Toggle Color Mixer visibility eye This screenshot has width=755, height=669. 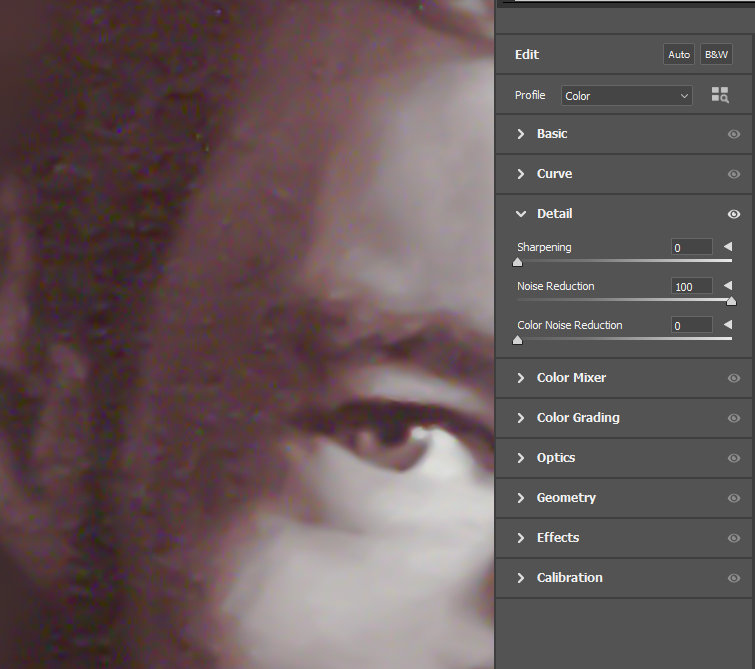coord(734,378)
